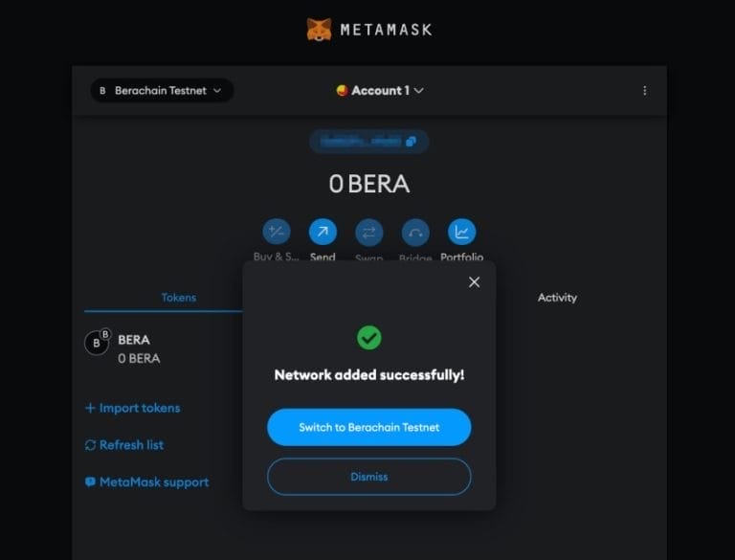The image size is (735, 560).
Task: Click the Import tokens link
Action: pos(133,408)
